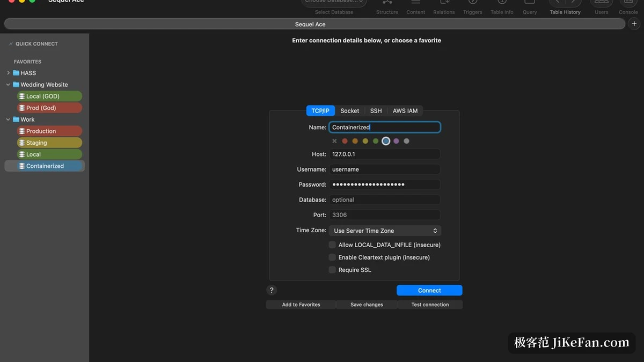This screenshot has width=644, height=362.
Task: Check the Require SSL option
Action: [x=332, y=270]
